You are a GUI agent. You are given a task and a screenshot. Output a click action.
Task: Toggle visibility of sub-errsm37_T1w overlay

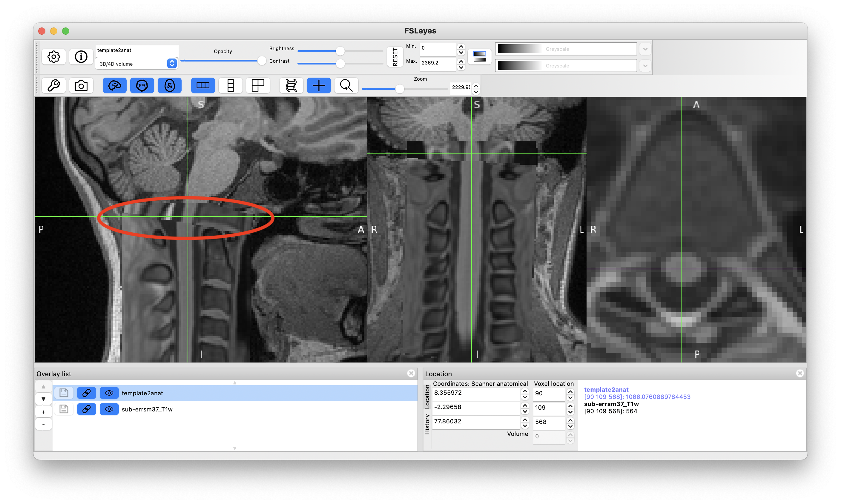click(109, 409)
